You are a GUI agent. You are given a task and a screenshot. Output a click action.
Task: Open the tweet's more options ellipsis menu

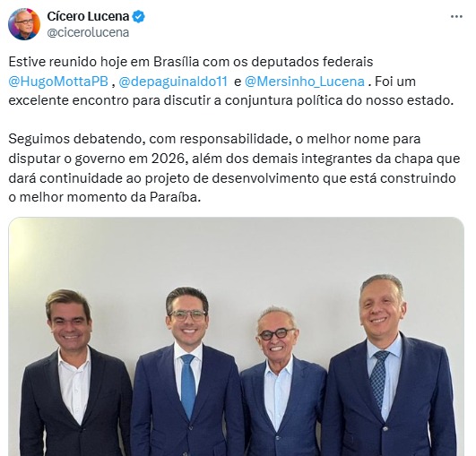[x=456, y=17]
